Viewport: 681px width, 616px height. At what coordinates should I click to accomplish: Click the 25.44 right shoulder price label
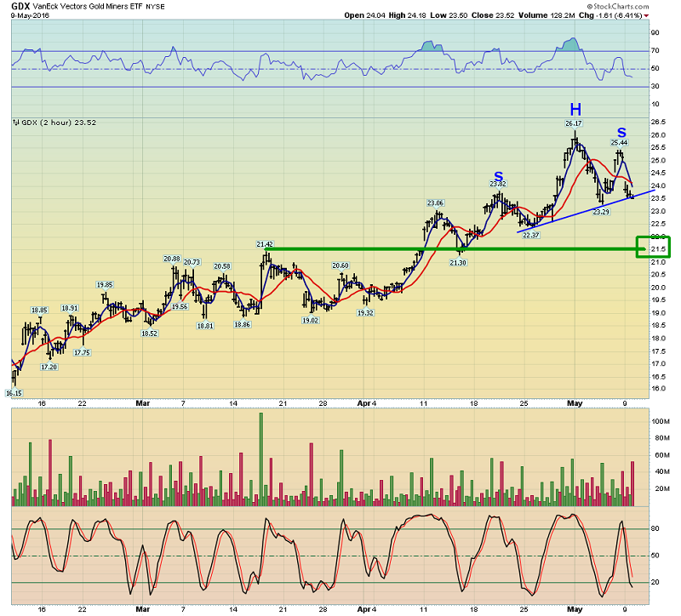pyautogui.click(x=619, y=142)
